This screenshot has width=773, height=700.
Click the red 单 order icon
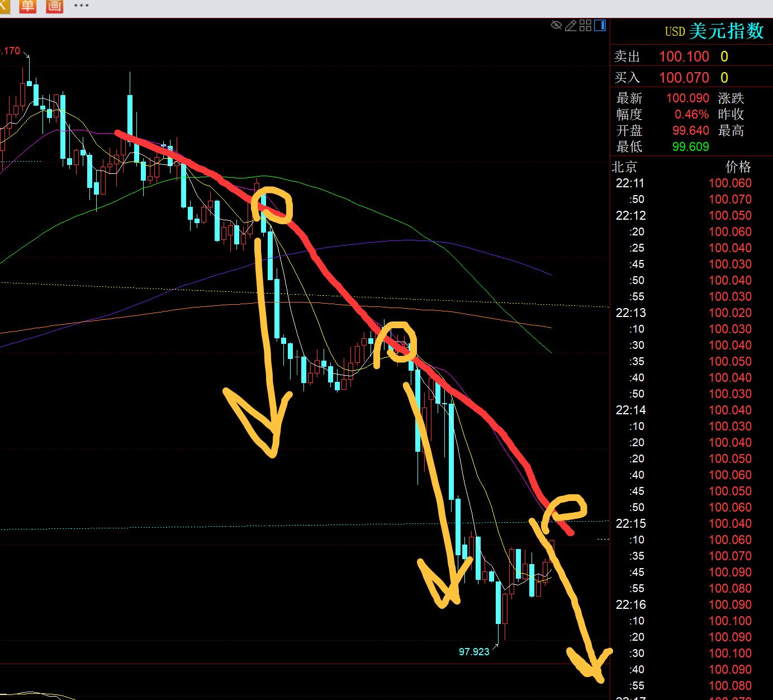point(27,6)
